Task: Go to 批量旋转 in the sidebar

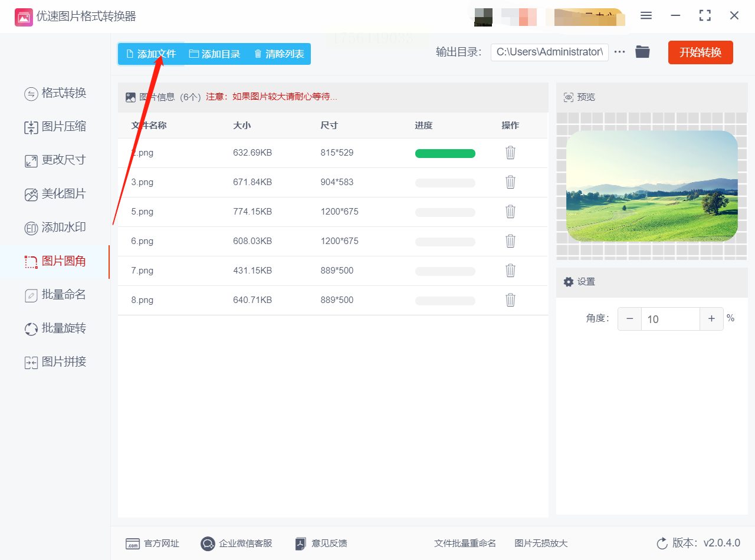Action: [55, 328]
